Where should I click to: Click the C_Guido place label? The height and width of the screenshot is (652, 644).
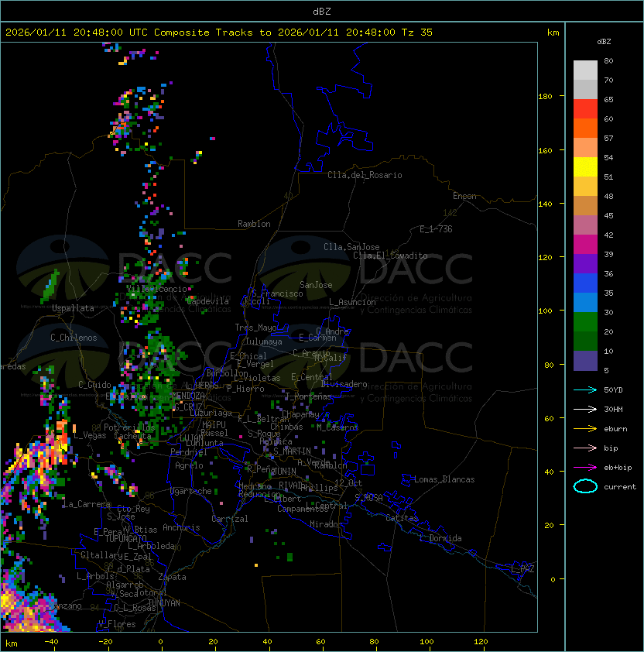click(x=94, y=385)
